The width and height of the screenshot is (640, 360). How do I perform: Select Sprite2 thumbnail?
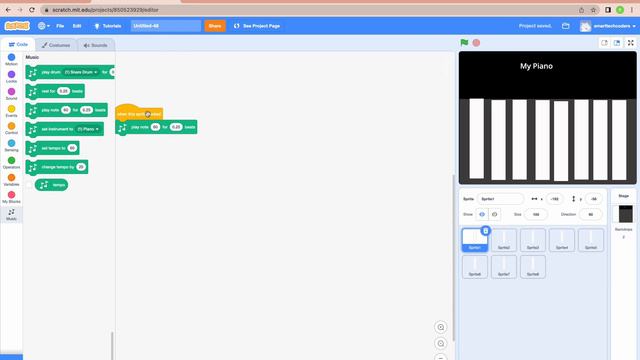504,240
